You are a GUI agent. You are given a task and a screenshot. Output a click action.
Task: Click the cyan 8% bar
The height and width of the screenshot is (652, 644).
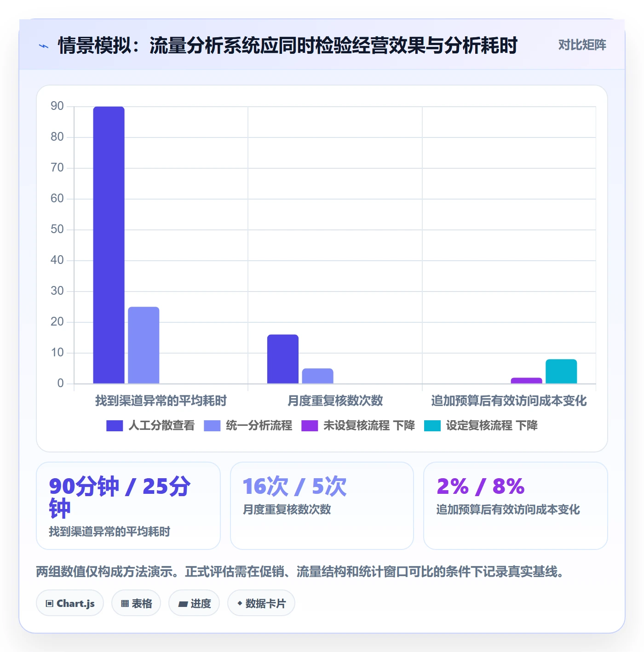pos(561,372)
